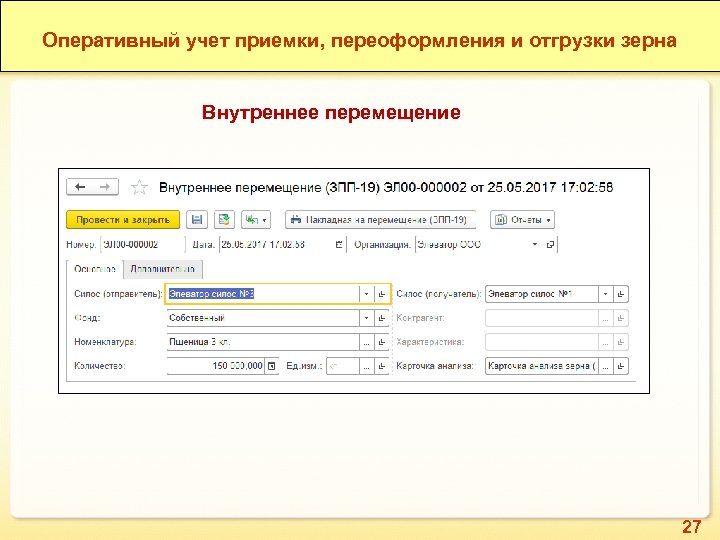Save document with the floppy disk icon

pyautogui.click(x=197, y=220)
